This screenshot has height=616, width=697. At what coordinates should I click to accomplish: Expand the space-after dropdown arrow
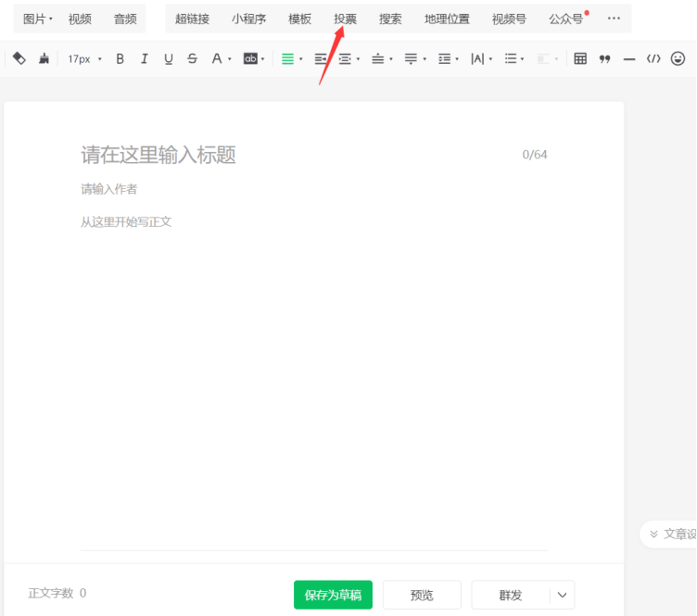pyautogui.click(x=425, y=59)
